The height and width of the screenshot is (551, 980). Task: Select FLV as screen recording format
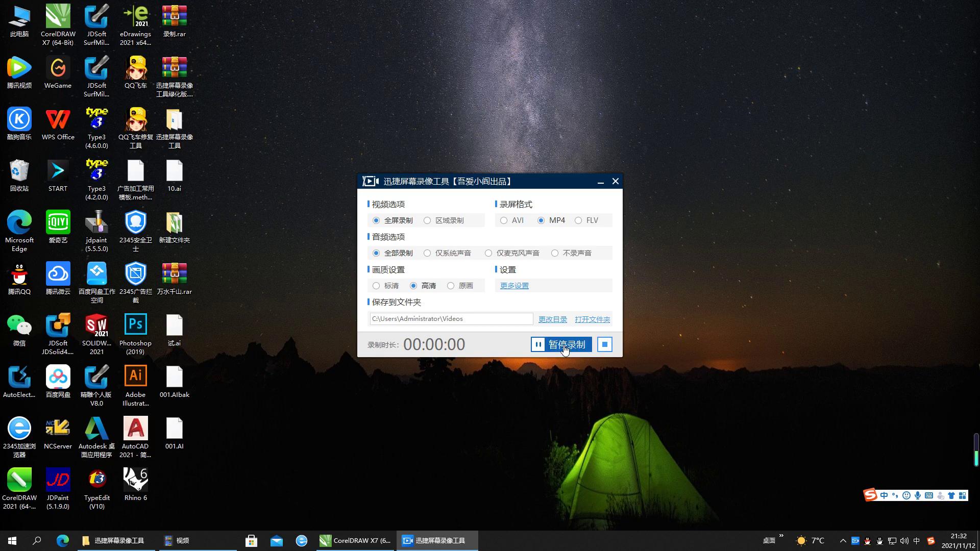click(578, 220)
